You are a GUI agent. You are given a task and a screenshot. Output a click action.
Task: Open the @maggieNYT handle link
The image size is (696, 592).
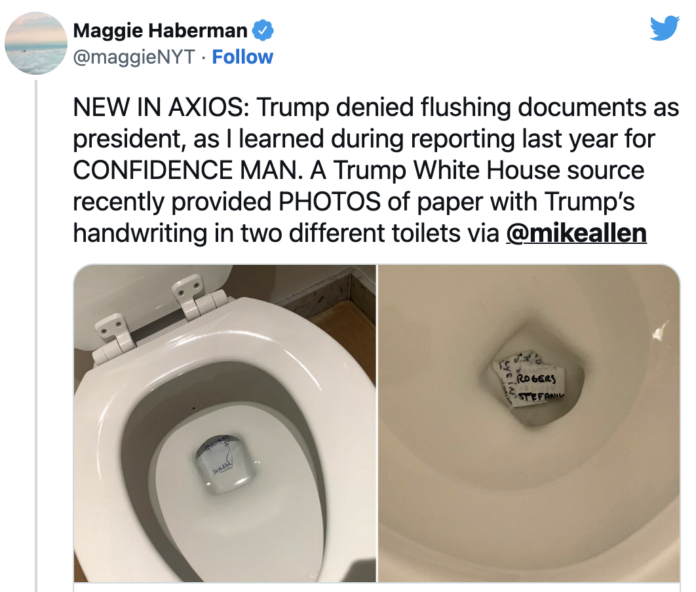tap(134, 57)
